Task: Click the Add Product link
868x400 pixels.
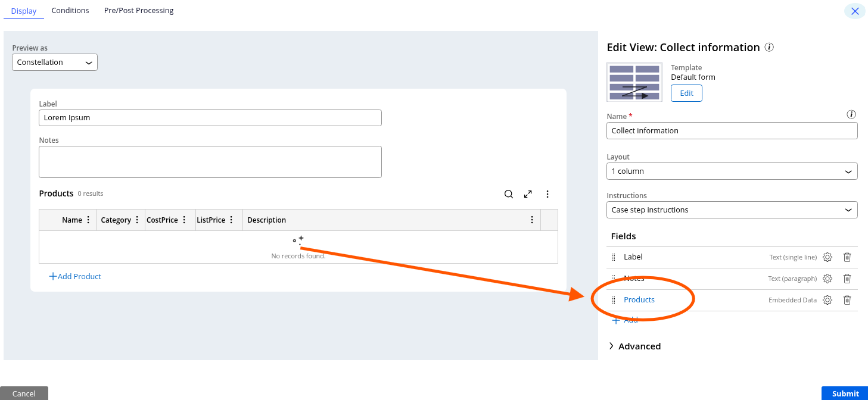Action: (x=75, y=277)
